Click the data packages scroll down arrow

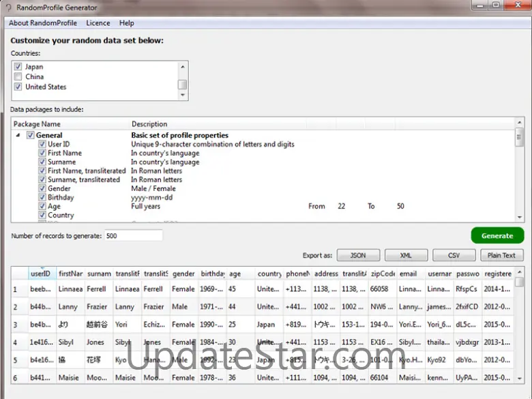click(x=520, y=217)
